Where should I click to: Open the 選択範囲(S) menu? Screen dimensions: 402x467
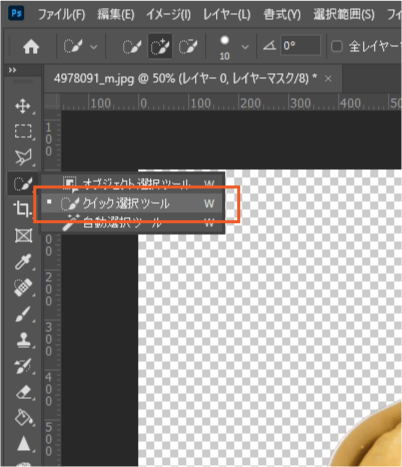[x=344, y=14]
